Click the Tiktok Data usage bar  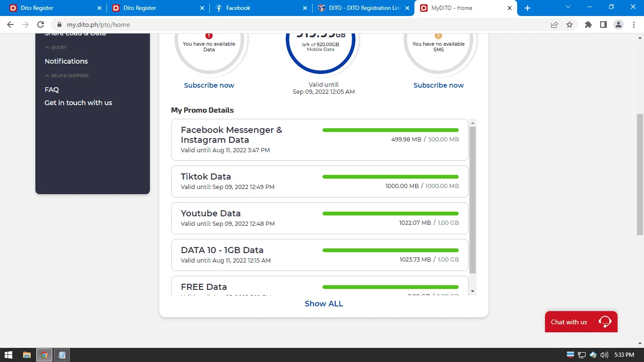[x=390, y=177]
